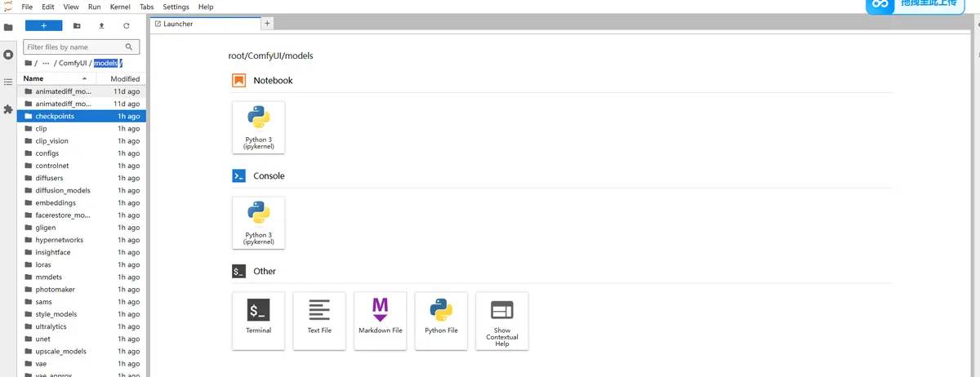Navigate to ComfyUI in the breadcrumb path
Viewport: 980px width, 377px height.
[73, 64]
